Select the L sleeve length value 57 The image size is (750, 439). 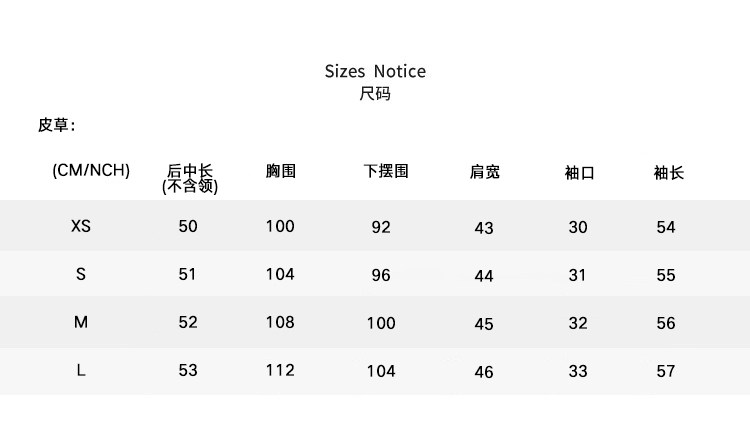coord(666,372)
